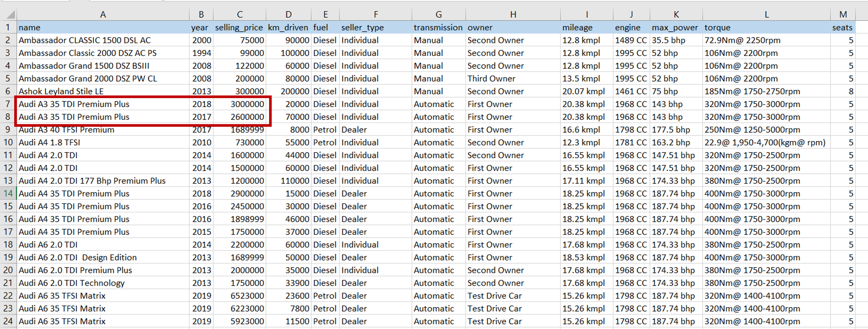Click the 'km_driven' header cell
Viewport: 868px width, 329px height.
[x=289, y=27]
